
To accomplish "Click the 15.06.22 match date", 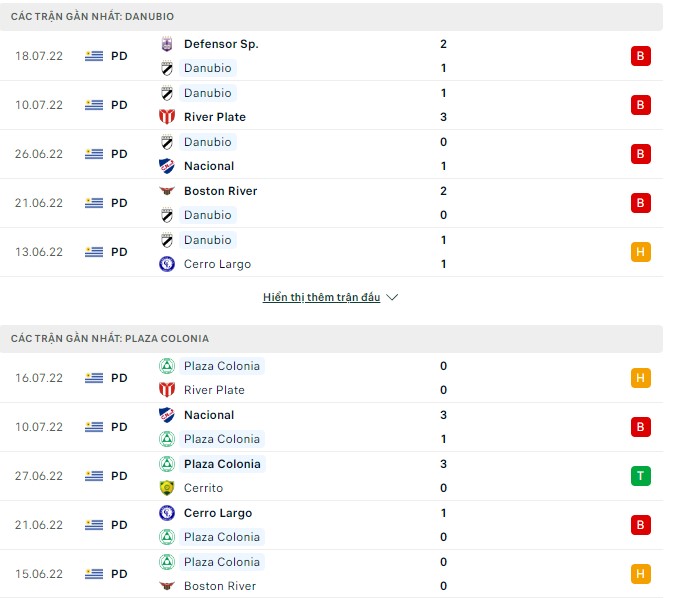I will pyautogui.click(x=39, y=574).
